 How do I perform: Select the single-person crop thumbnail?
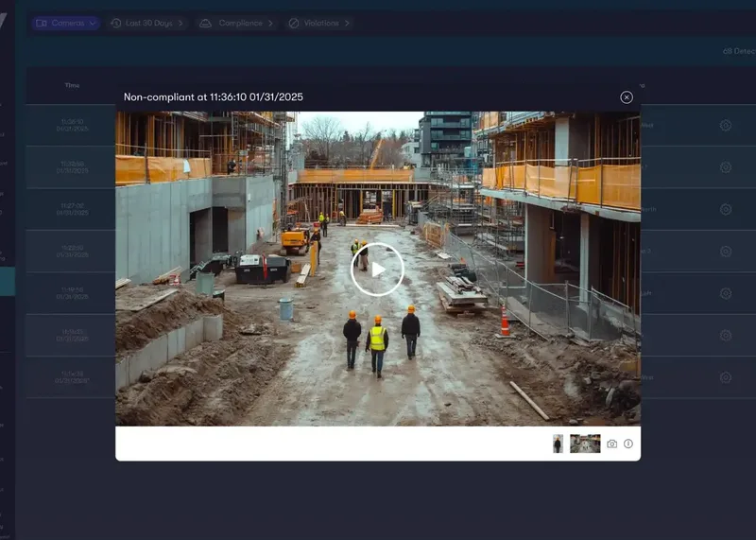558,444
